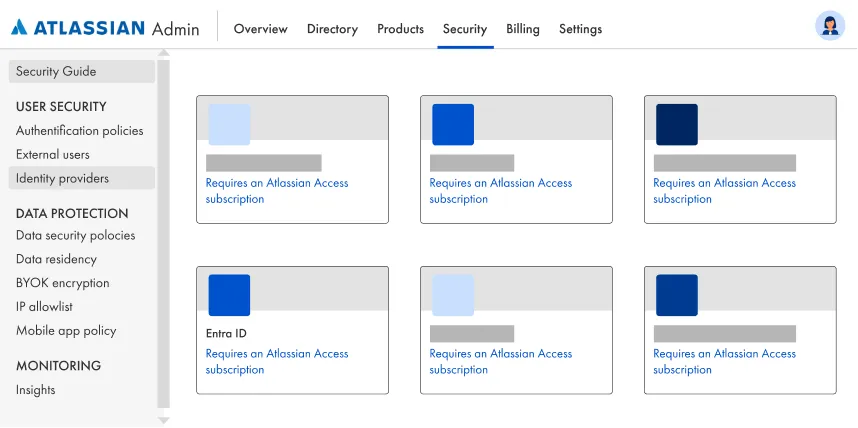
Task: Go to the Billing tab
Action: [523, 29]
